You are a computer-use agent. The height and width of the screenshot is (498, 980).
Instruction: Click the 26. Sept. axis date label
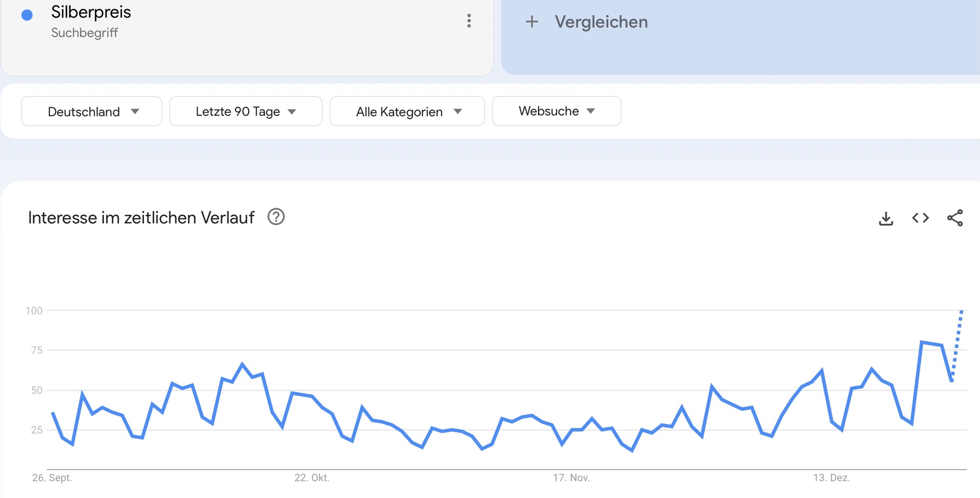click(52, 478)
